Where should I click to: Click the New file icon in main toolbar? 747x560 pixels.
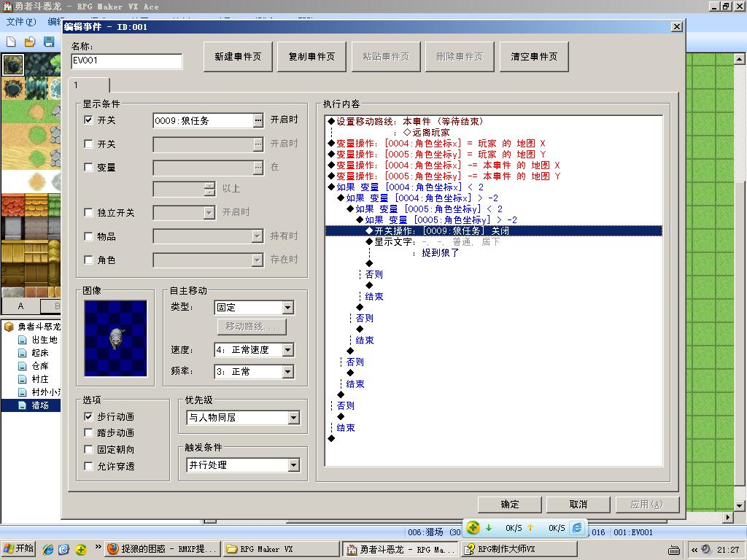[11, 42]
